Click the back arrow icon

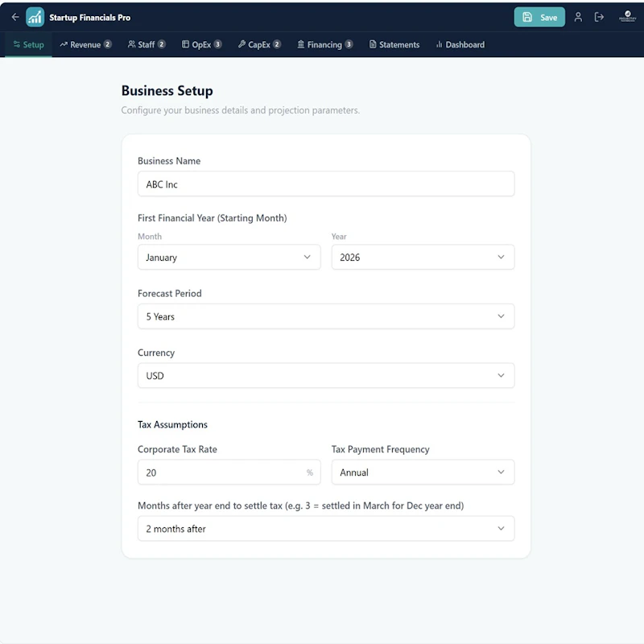pyautogui.click(x=15, y=17)
